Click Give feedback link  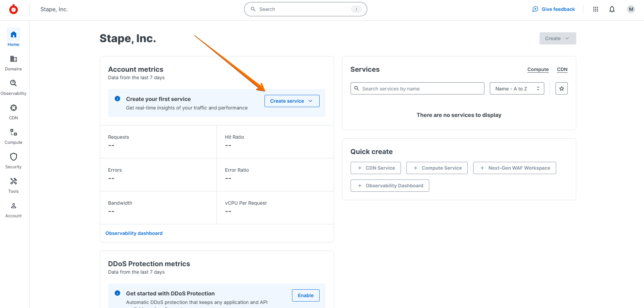[x=553, y=9]
